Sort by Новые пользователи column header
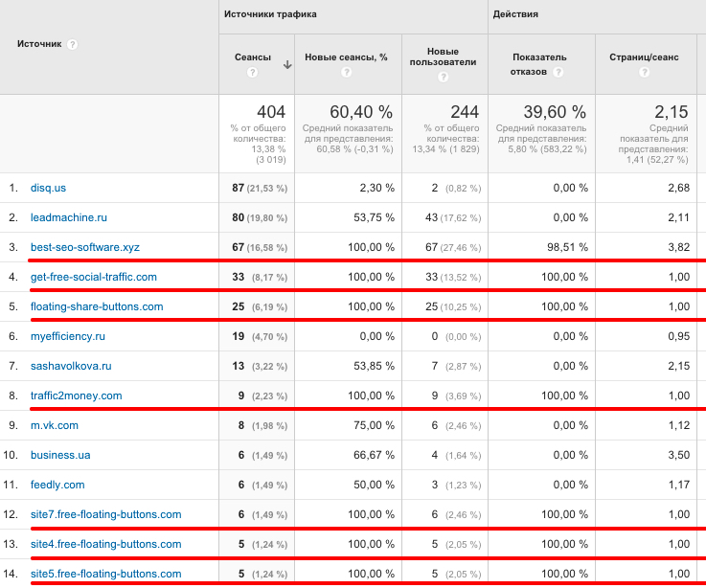The image size is (706, 588). pos(443,57)
